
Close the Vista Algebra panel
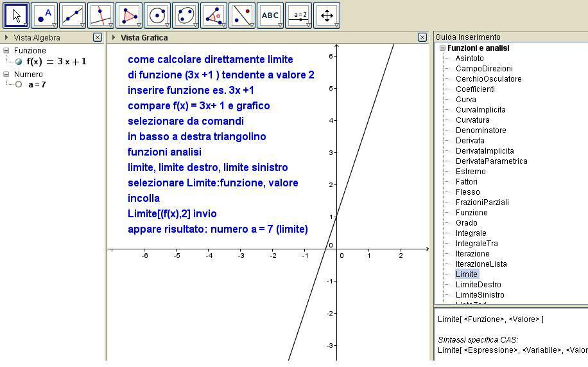pos(98,37)
